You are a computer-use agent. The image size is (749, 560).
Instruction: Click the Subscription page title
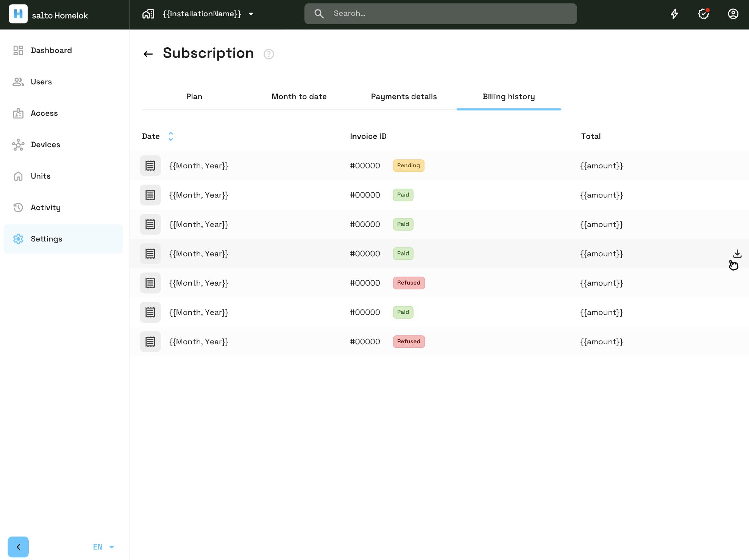coord(208,53)
